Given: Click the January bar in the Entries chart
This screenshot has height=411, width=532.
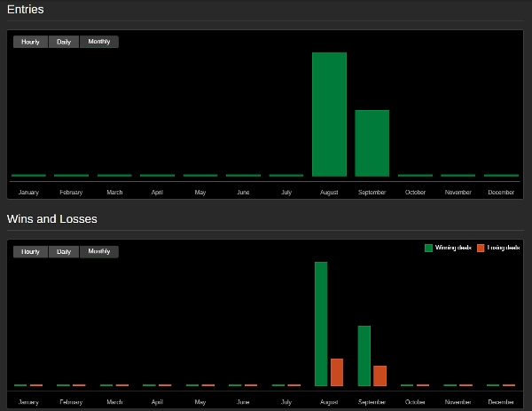Looking at the screenshot, I should coord(27,176).
